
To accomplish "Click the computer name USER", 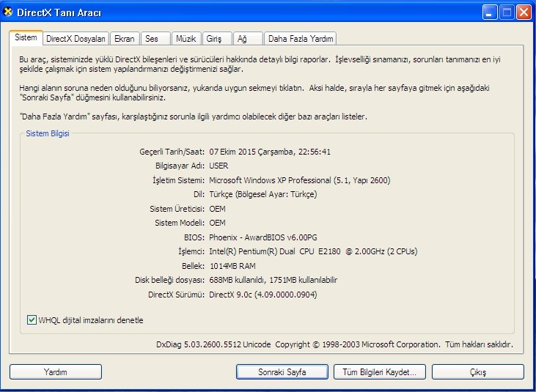I will click(x=219, y=166).
